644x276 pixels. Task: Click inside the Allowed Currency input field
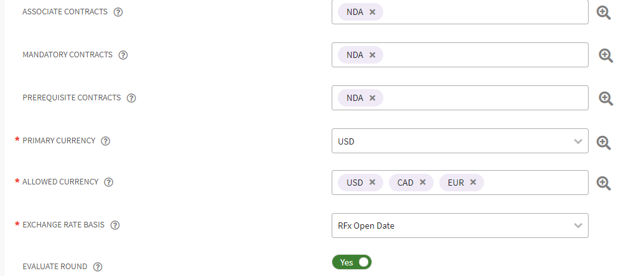[534, 183]
